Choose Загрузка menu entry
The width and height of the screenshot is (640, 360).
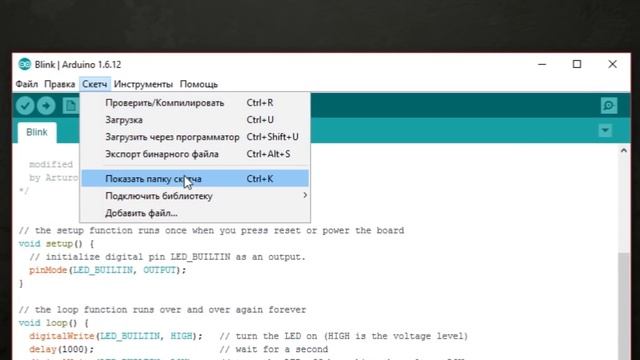[195, 120]
